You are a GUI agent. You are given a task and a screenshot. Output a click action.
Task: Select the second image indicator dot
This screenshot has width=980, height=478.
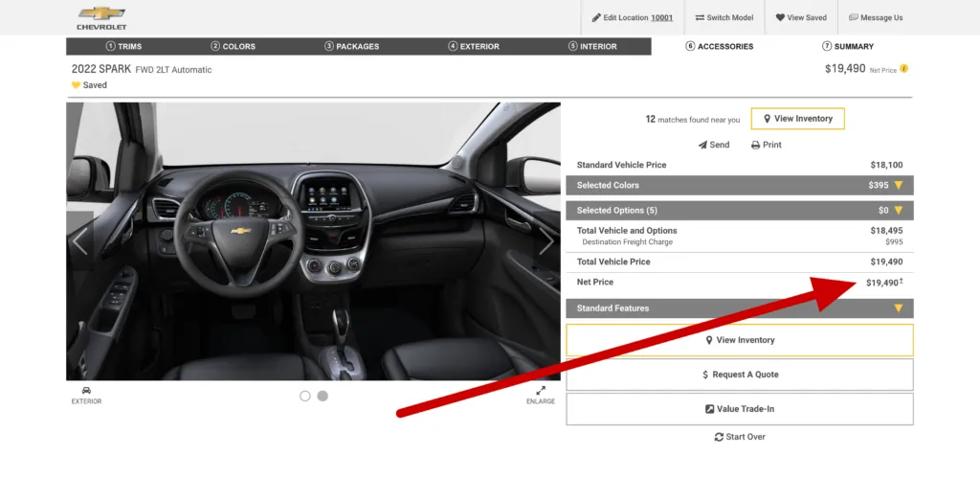click(323, 396)
